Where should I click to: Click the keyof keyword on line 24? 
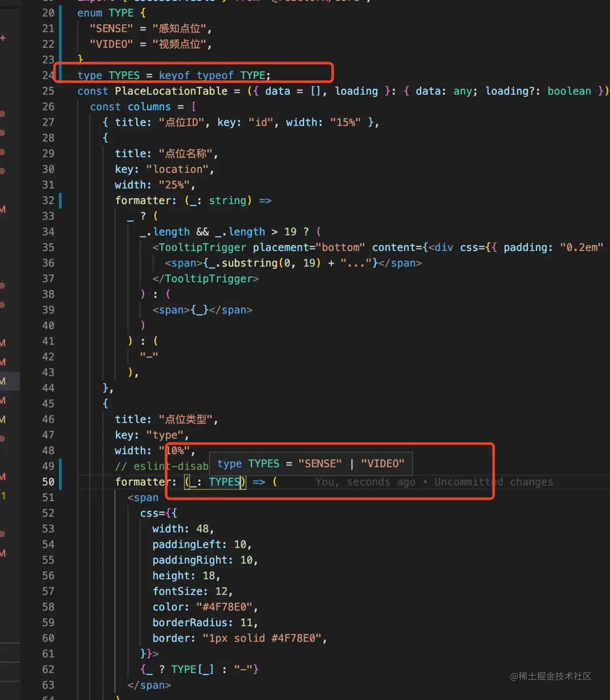tap(174, 75)
